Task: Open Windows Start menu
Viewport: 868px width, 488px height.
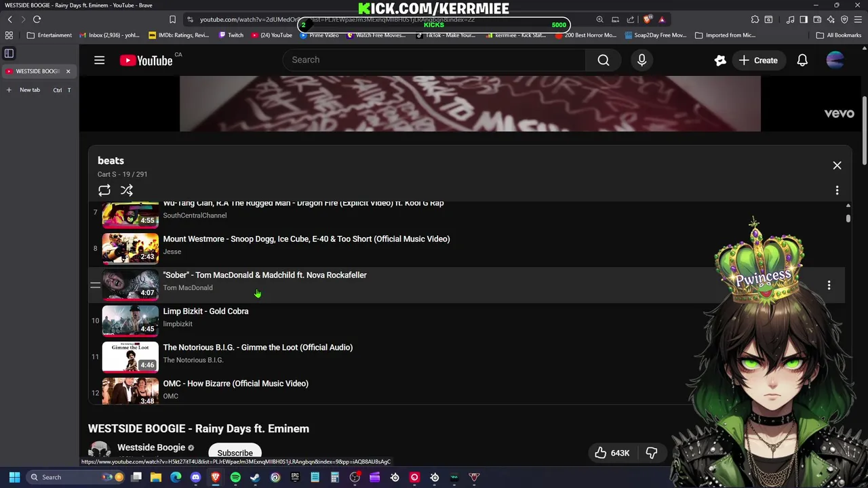Action: (14, 477)
